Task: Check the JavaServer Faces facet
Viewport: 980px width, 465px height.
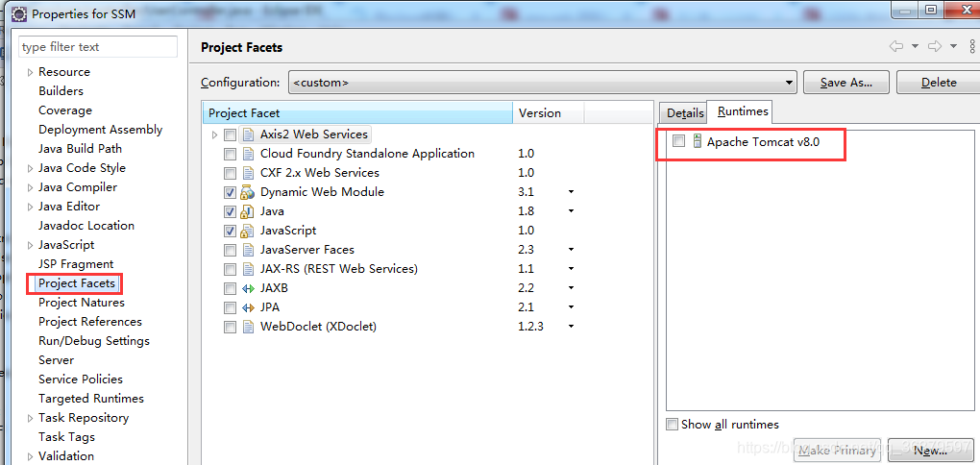Action: coord(231,251)
